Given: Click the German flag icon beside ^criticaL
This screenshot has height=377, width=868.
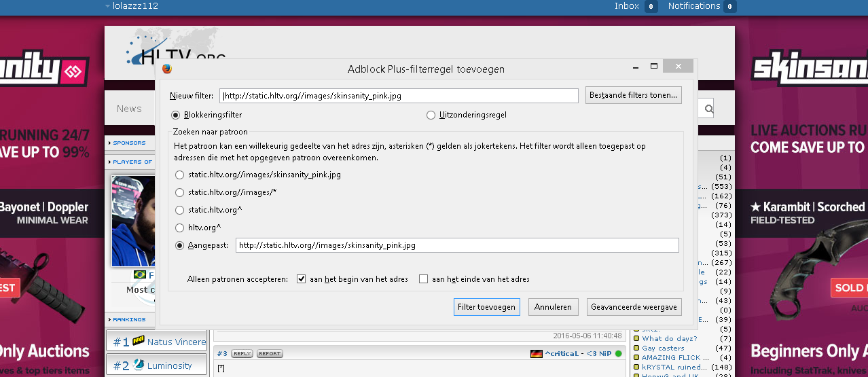Looking at the screenshot, I should (x=537, y=354).
